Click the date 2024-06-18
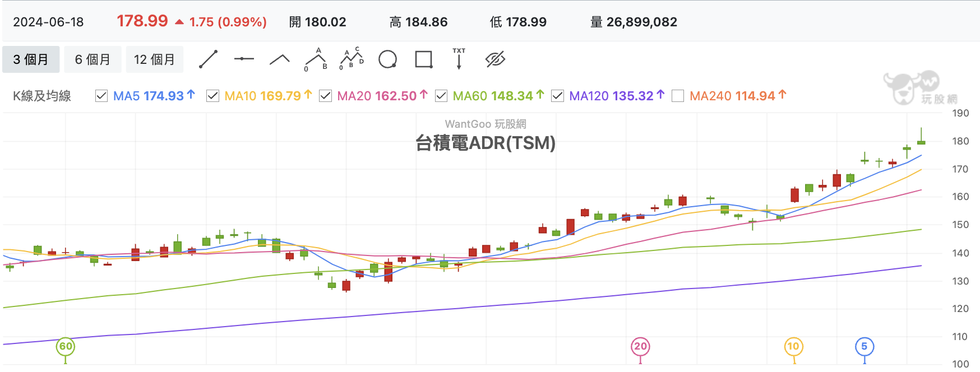 pyautogui.click(x=48, y=22)
